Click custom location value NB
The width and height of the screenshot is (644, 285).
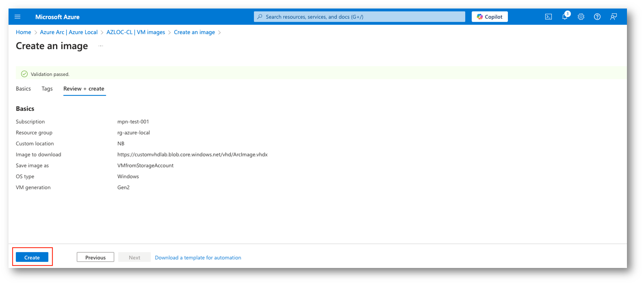pos(121,143)
